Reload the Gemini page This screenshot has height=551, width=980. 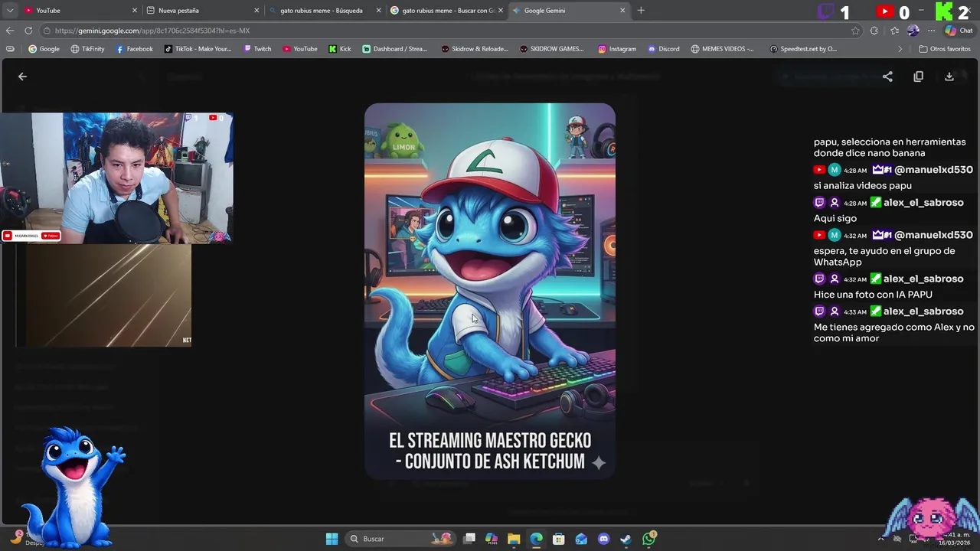[x=28, y=31]
